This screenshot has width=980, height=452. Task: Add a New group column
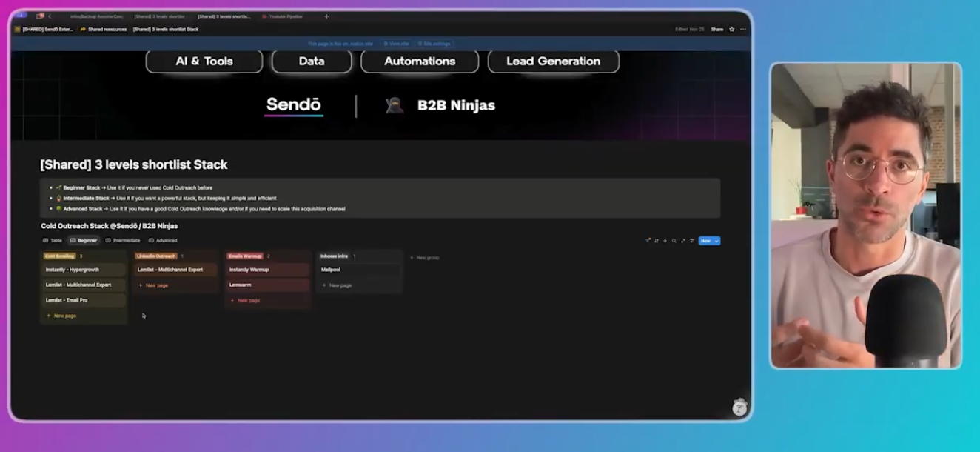point(424,257)
